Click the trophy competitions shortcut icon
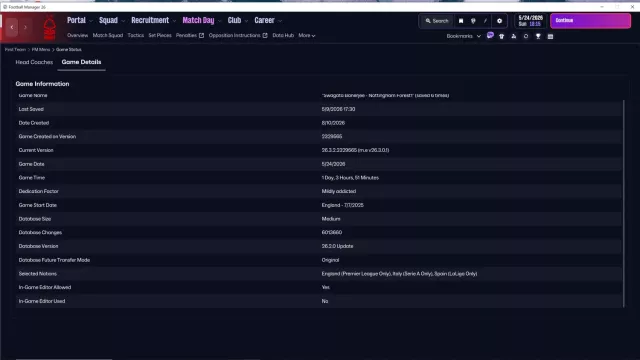This screenshot has width=640, height=360. click(538, 36)
